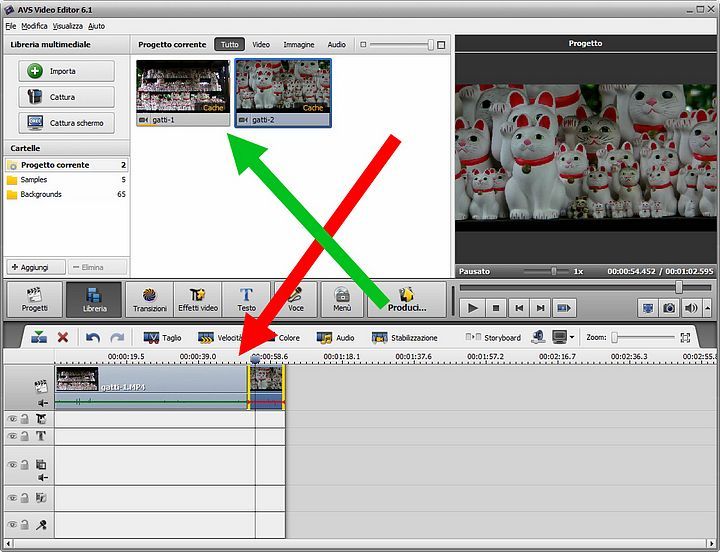Click the preview seek bar handle

pyautogui.click(x=679, y=287)
